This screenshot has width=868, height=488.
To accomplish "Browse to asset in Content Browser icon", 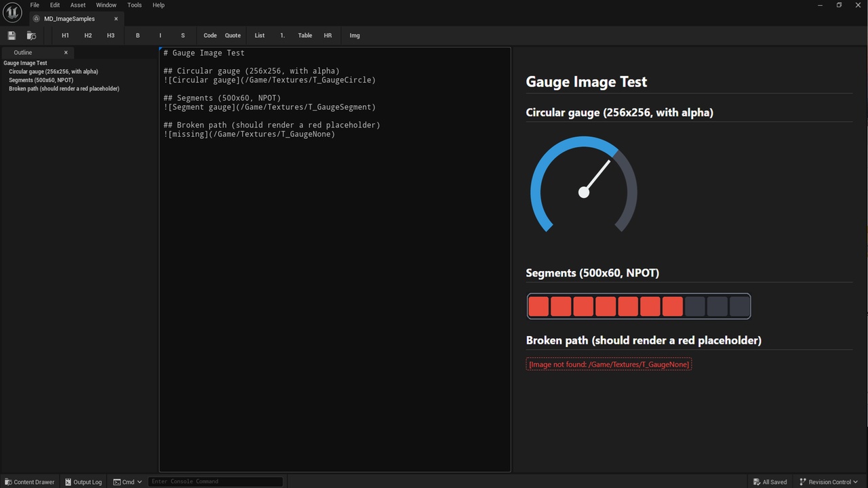I will click(31, 35).
